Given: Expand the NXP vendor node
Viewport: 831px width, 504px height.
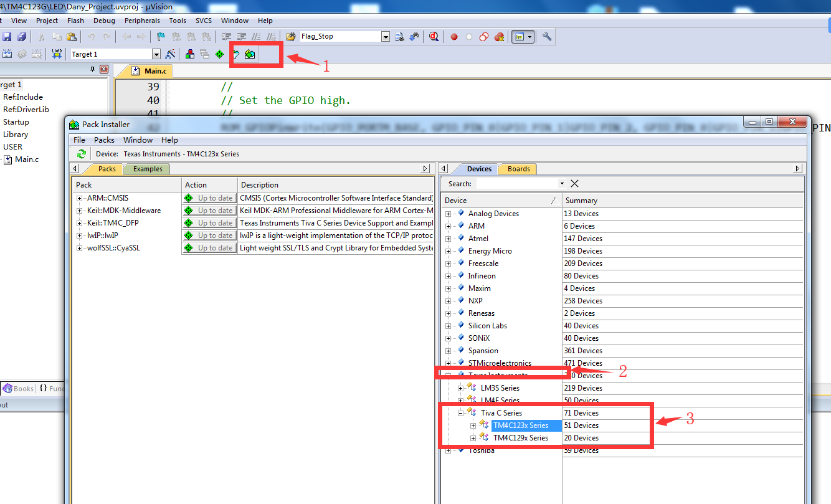Looking at the screenshot, I should pos(449,301).
